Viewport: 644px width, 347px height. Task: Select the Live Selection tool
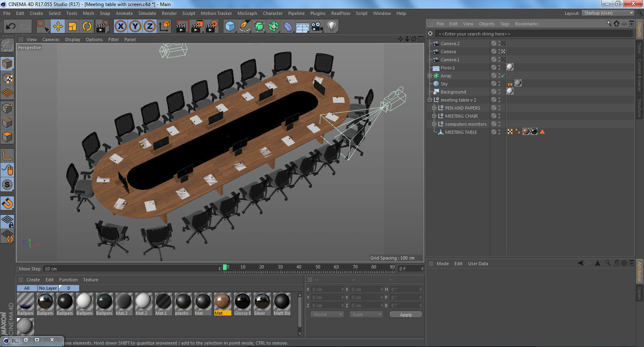(42, 27)
